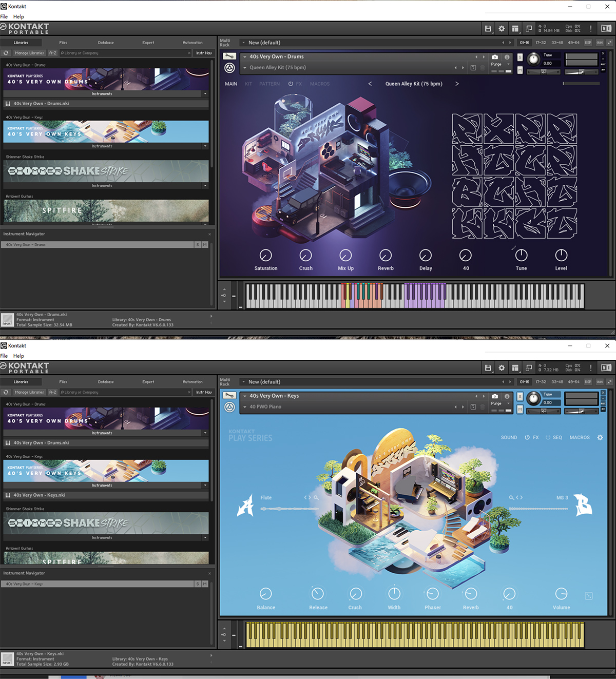Expand the Instruments dropdown arrow under 40's Very Own Keys in bottom window
The height and width of the screenshot is (679, 616).
[205, 485]
